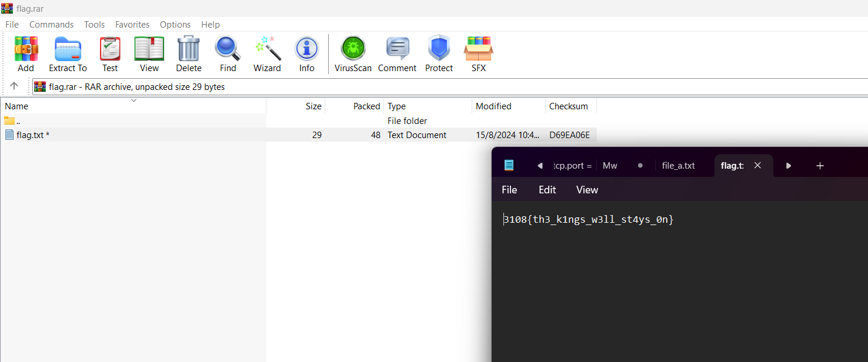Open the Commands menu
Screen dimensions: 868x362
coord(51,25)
